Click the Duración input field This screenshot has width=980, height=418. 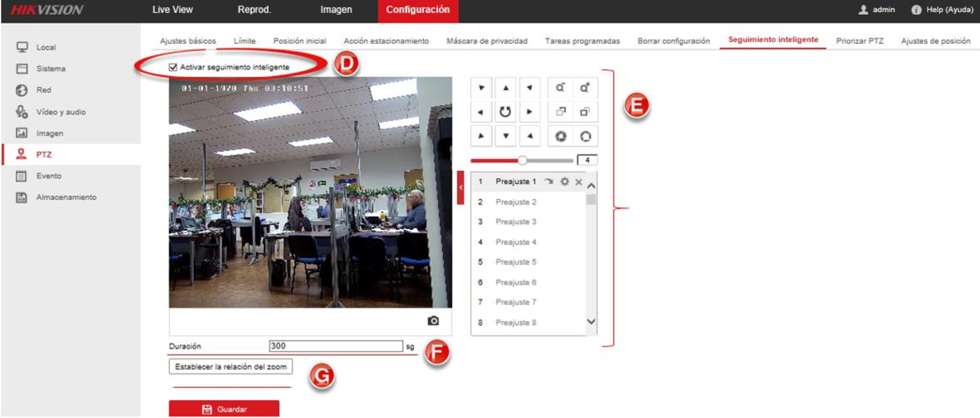point(336,346)
